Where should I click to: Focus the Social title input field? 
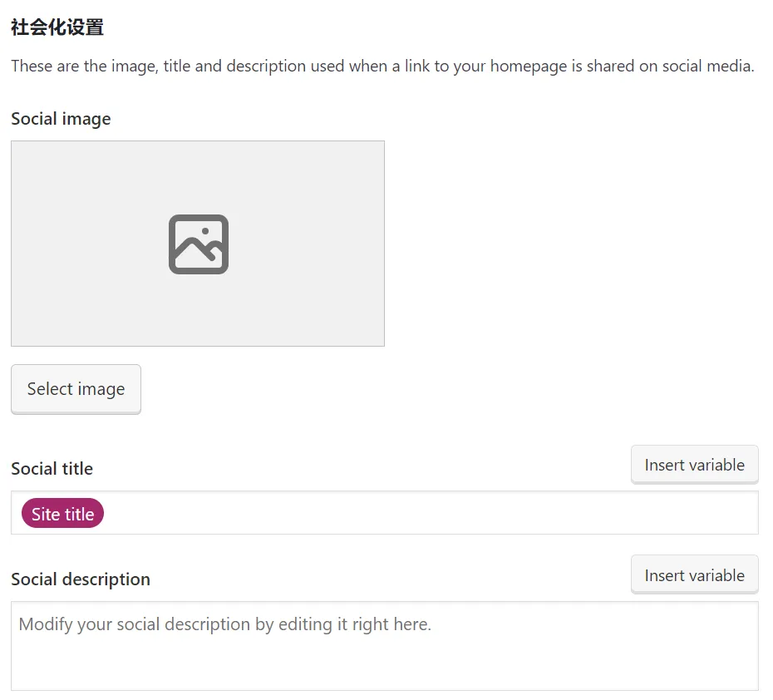coord(416,514)
